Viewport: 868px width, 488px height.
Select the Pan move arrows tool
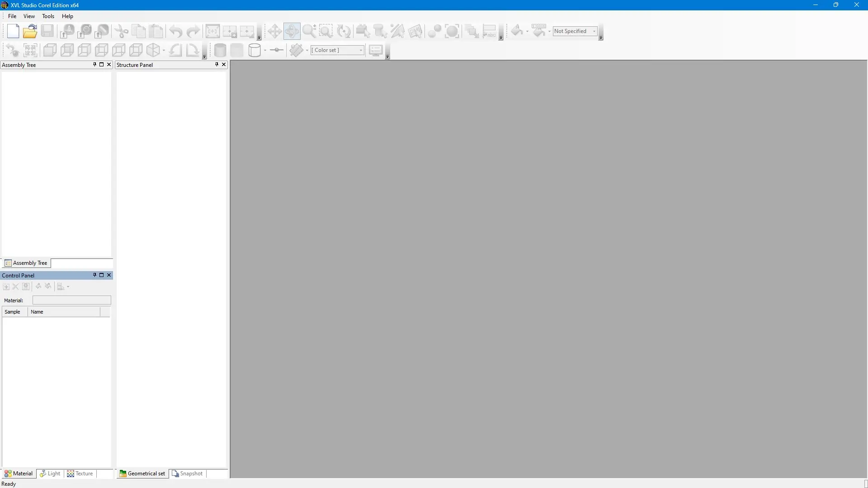tap(274, 31)
